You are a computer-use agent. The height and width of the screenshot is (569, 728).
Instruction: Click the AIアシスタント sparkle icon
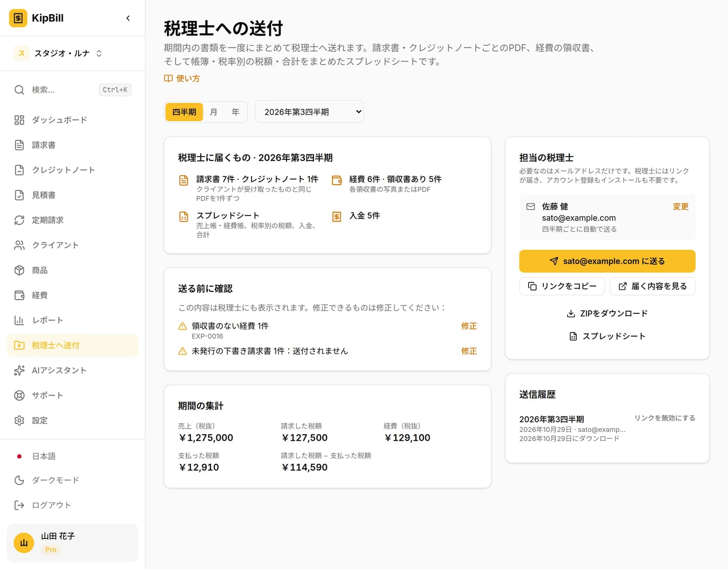pos(19,370)
